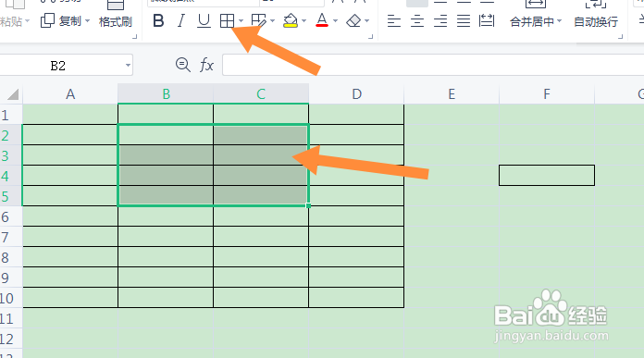Screen dimensions: 644x358
Task: Click cell B2
Action: coord(166,135)
